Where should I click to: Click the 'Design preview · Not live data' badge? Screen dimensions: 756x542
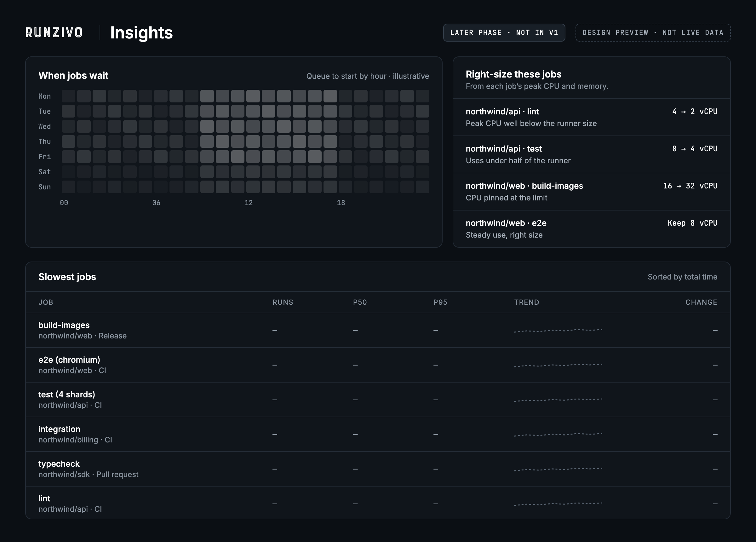click(653, 33)
